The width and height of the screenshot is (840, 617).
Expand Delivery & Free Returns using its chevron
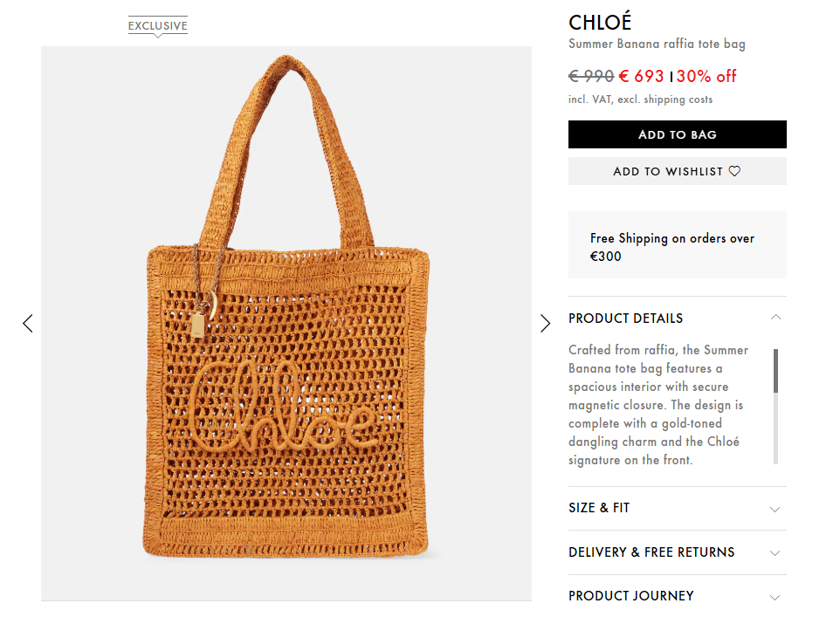pos(775,553)
